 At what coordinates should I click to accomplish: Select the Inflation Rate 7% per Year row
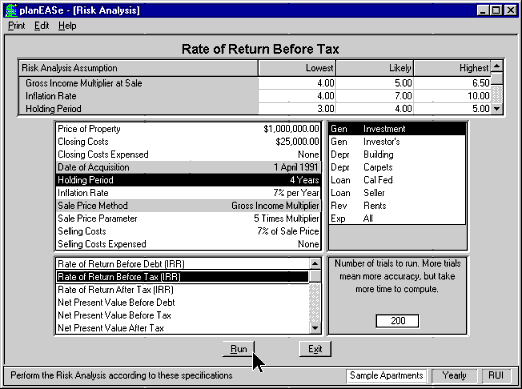(x=188, y=193)
